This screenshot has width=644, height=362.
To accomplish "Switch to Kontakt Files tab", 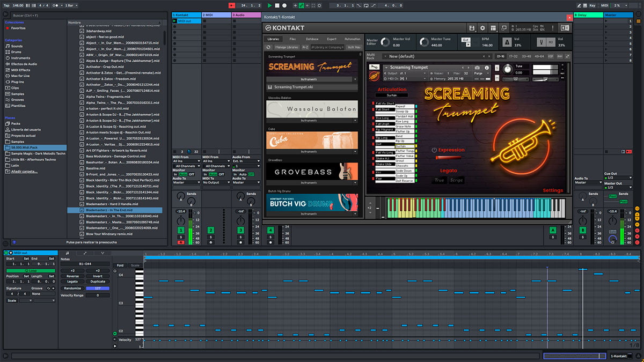I will [x=292, y=39].
